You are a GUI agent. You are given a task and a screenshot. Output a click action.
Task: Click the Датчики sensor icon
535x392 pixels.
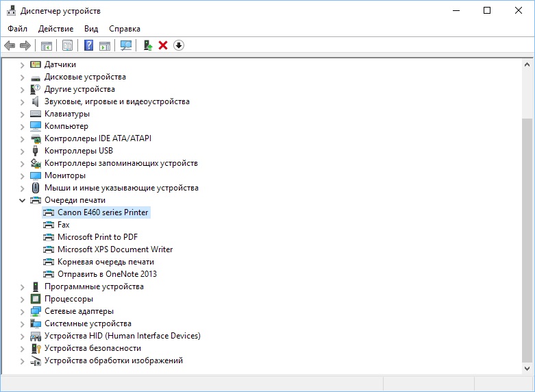coord(36,64)
